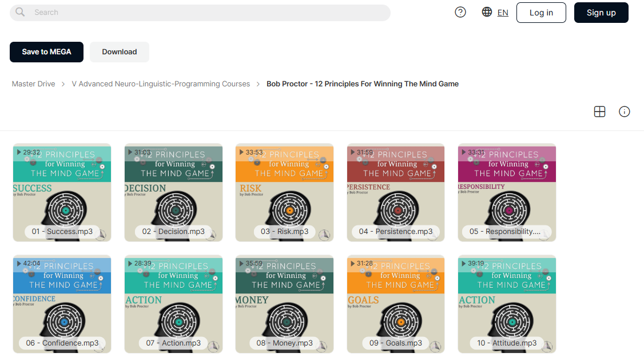Open the EN language selector
The image size is (644, 361).
point(503,13)
